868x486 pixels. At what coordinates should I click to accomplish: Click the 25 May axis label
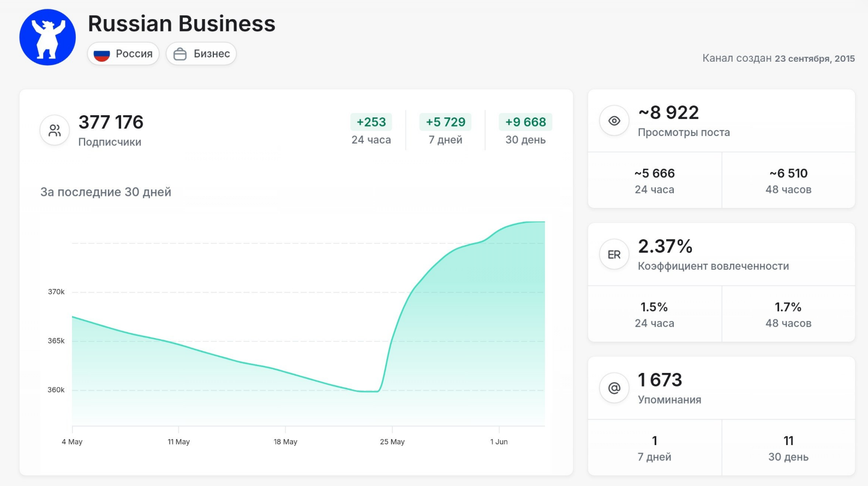click(392, 442)
